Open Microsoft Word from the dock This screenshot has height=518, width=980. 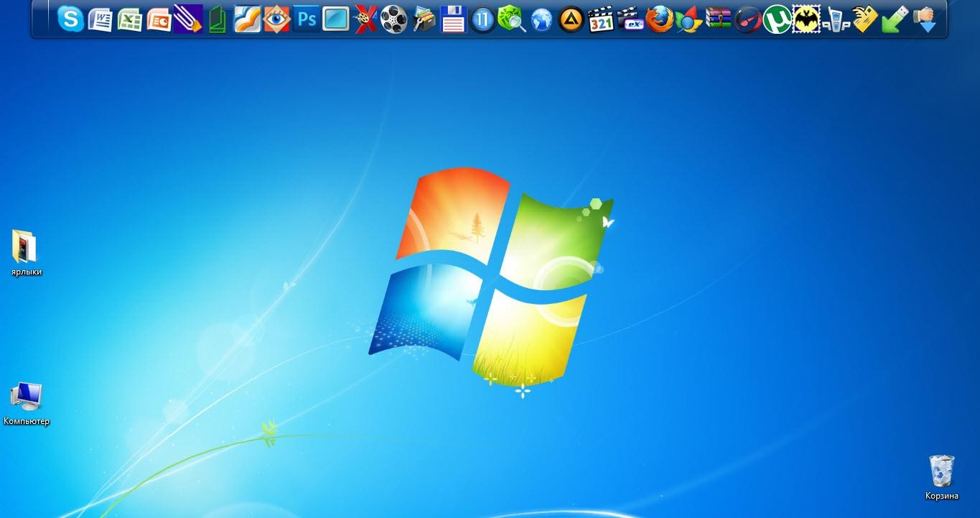[x=100, y=19]
